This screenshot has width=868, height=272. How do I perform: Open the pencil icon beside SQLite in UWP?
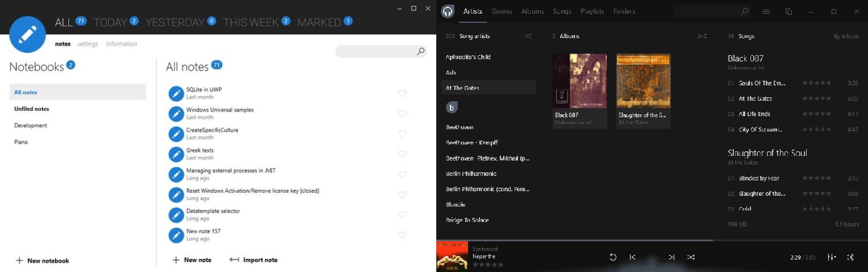click(x=176, y=93)
